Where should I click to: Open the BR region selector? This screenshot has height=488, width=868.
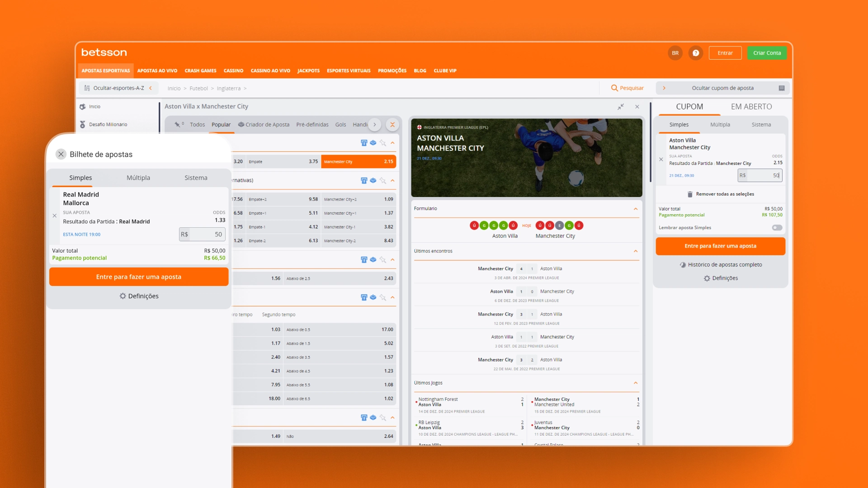675,53
